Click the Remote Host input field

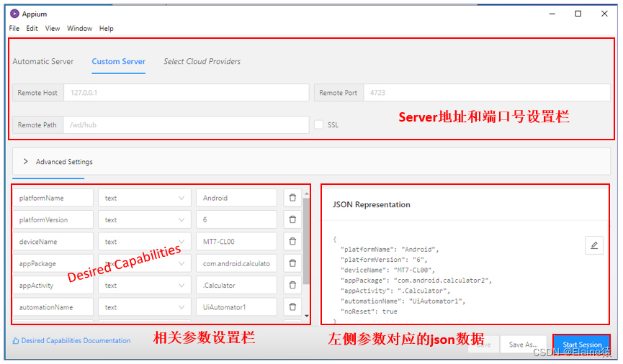click(187, 93)
